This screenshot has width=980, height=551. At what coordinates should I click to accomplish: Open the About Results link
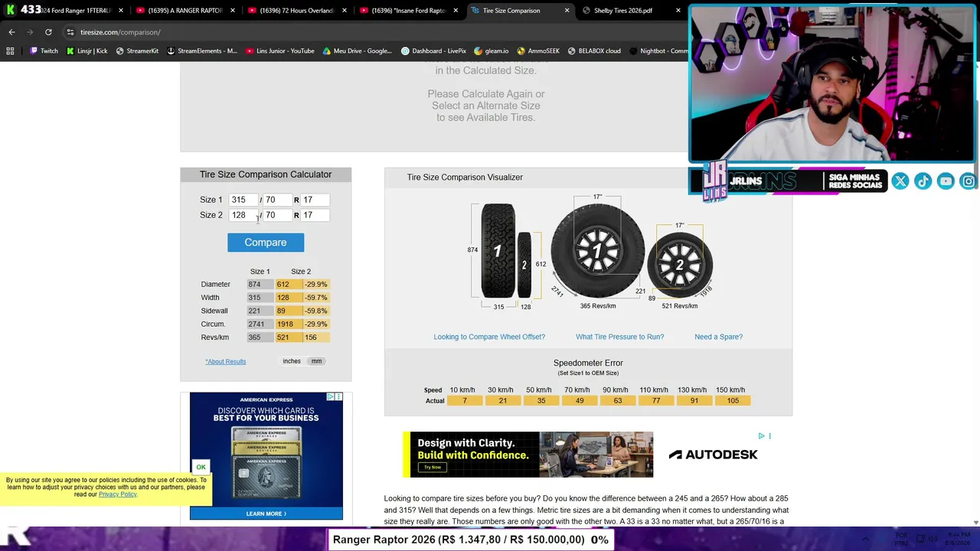225,361
